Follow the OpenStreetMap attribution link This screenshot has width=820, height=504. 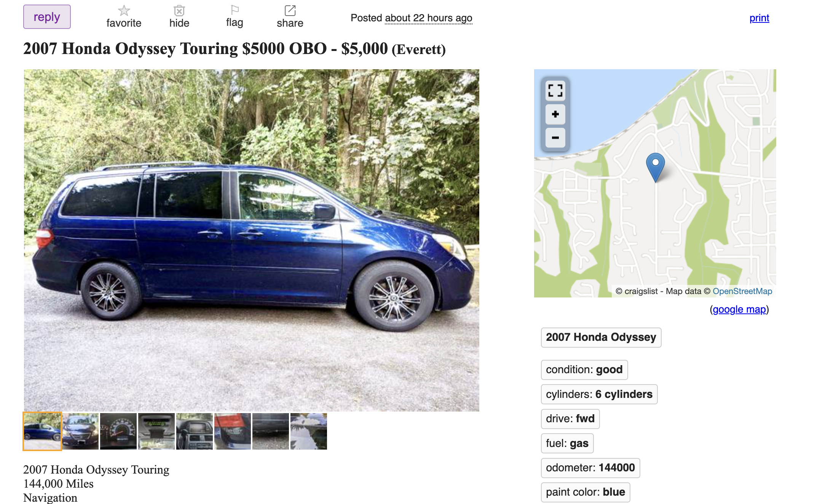[x=742, y=291]
